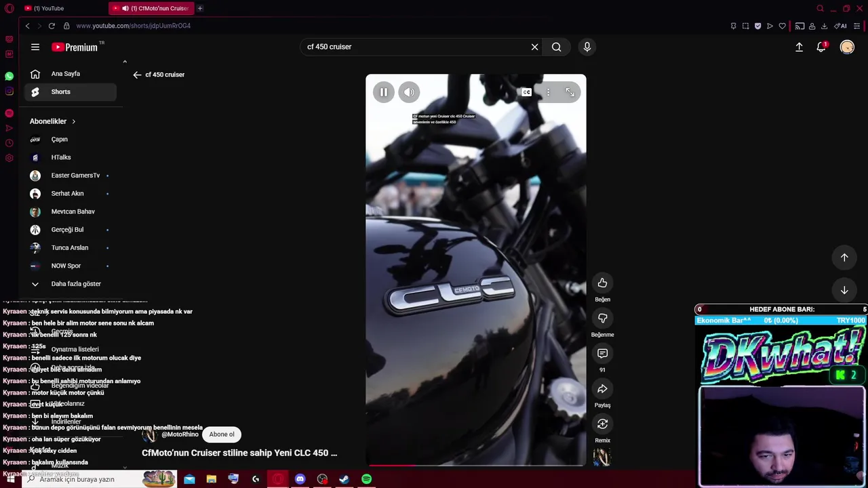The height and width of the screenshot is (488, 868).
Task: Enter fullscreen for the Short
Action: (x=570, y=92)
